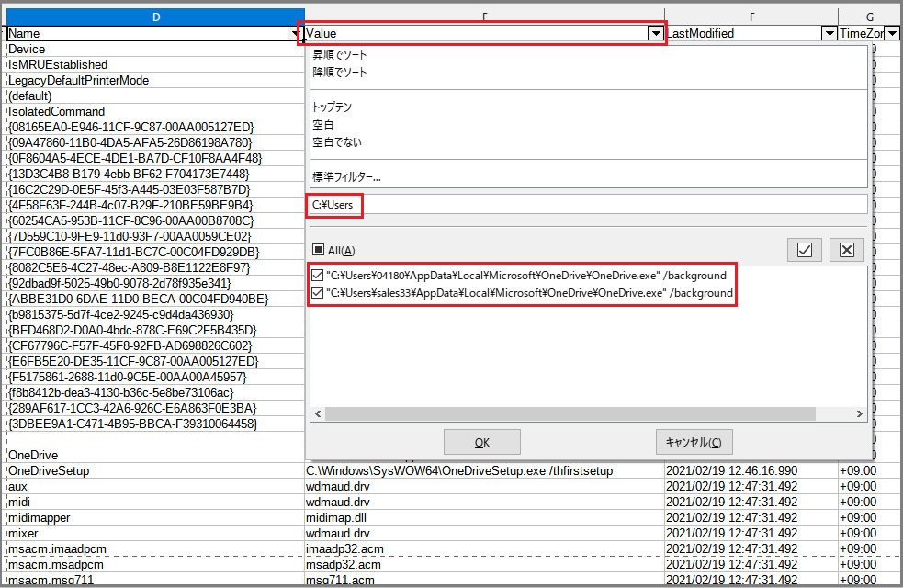Click the OneDriveSetup.exe /thfirstsetup value cell
This screenshot has height=588, width=903.
point(484,471)
